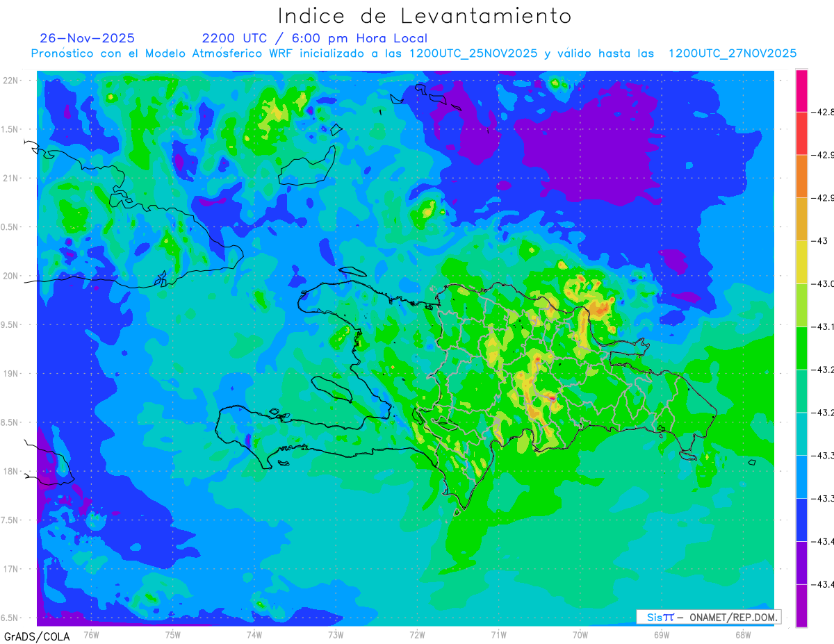The image size is (834, 644).
Task: Click the pink swatch at the top of the color legend
Action: coord(801,90)
